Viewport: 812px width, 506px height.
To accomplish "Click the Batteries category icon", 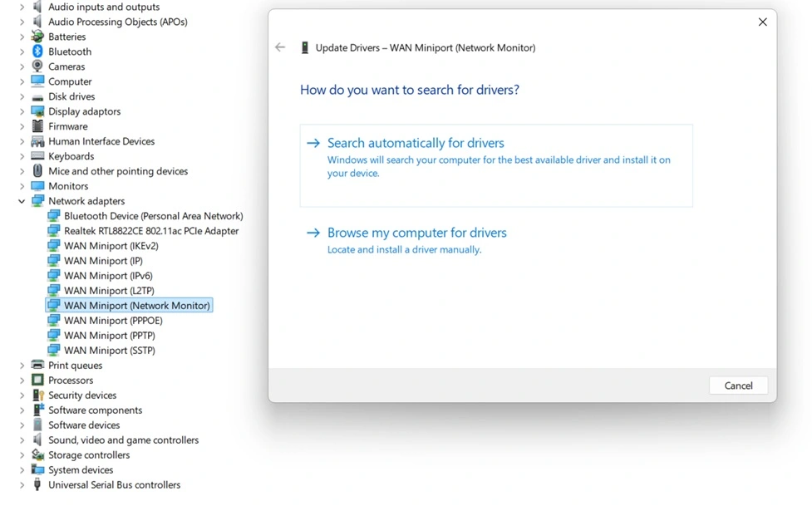I will tap(37, 37).
